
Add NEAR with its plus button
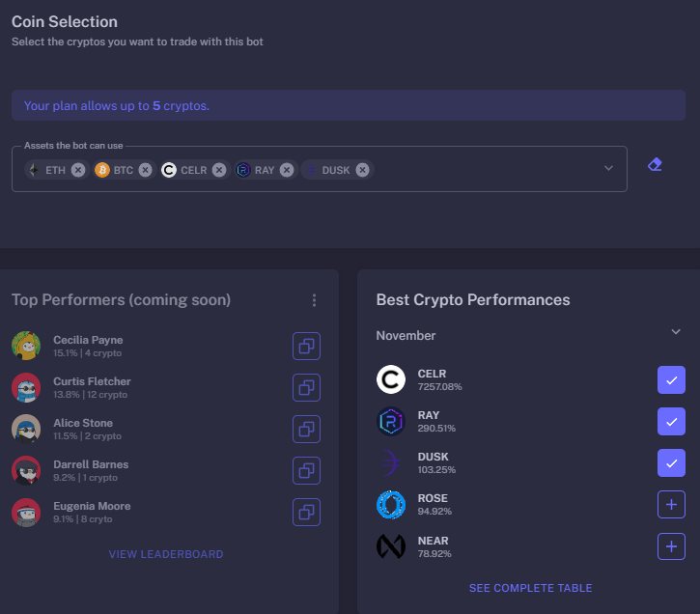click(671, 546)
